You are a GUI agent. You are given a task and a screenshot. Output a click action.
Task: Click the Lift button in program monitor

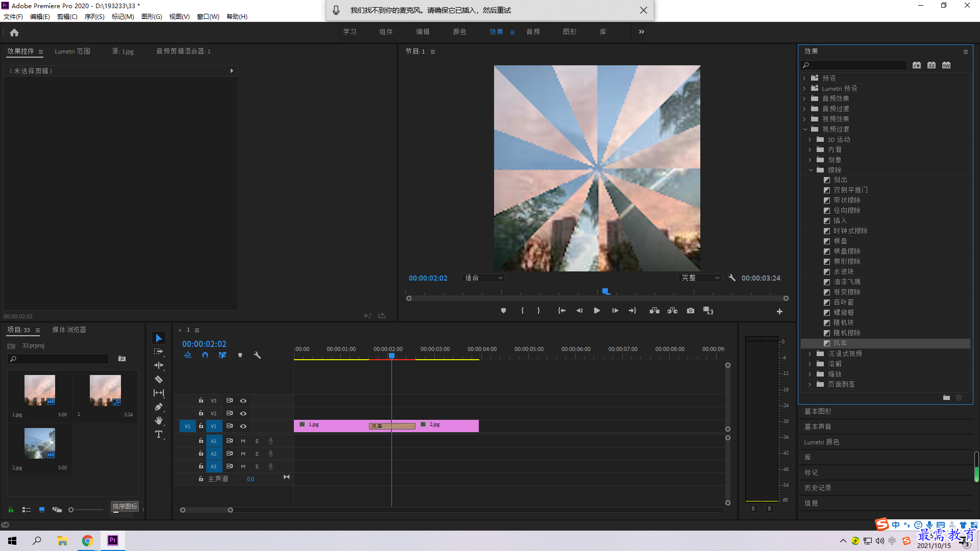click(x=654, y=311)
